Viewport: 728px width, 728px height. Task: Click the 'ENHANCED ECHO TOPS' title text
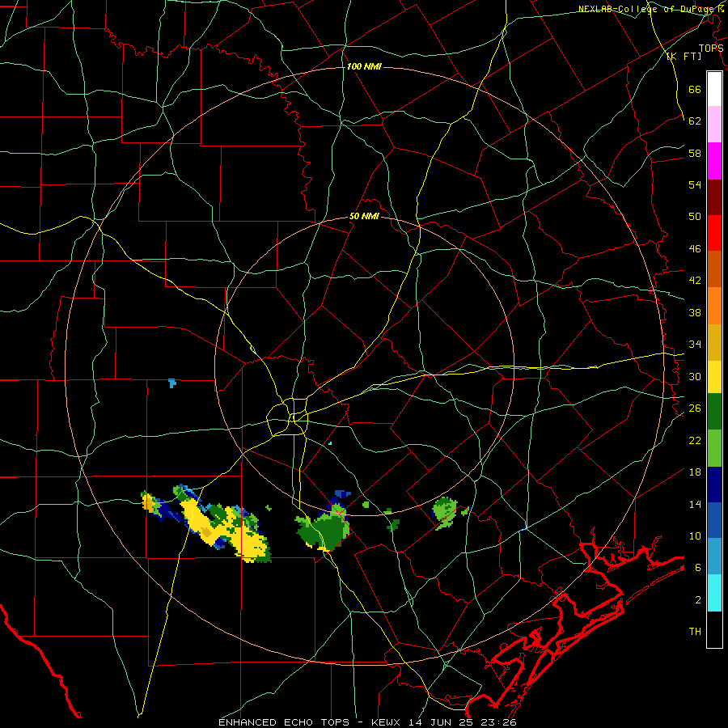point(284,722)
